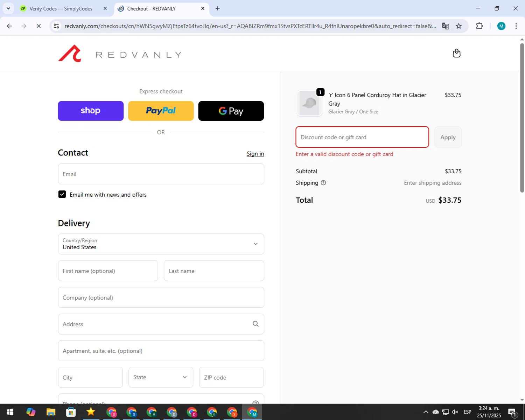Go back to the previous page
Image resolution: width=525 pixels, height=420 pixels.
tap(9, 26)
